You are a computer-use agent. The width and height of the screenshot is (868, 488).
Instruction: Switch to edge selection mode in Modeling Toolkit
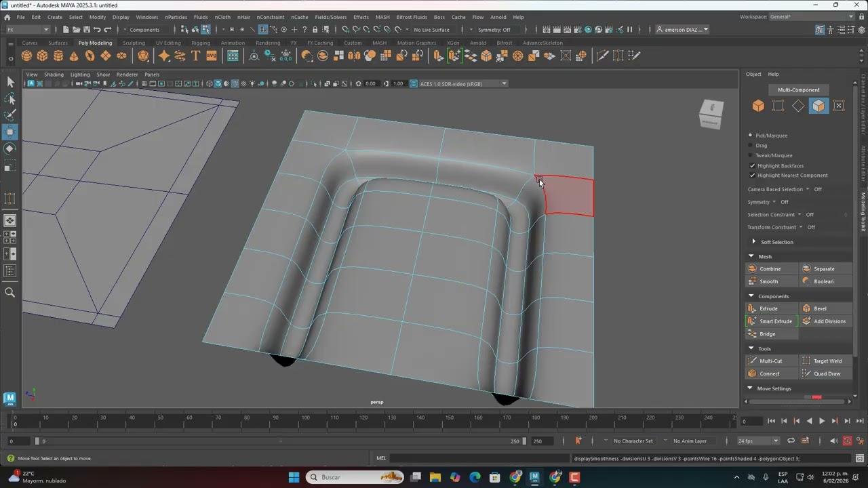[798, 106]
